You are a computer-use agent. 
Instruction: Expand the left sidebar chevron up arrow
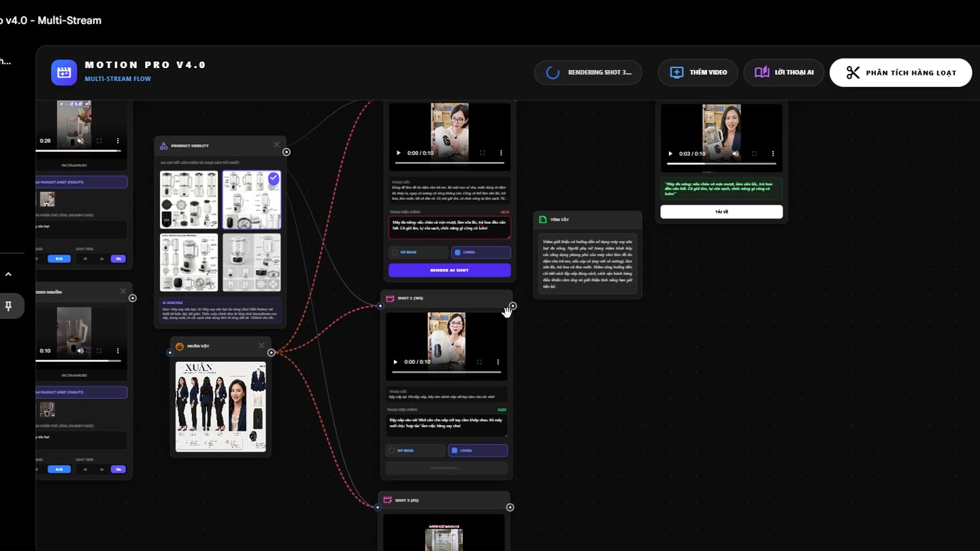tap(8, 274)
